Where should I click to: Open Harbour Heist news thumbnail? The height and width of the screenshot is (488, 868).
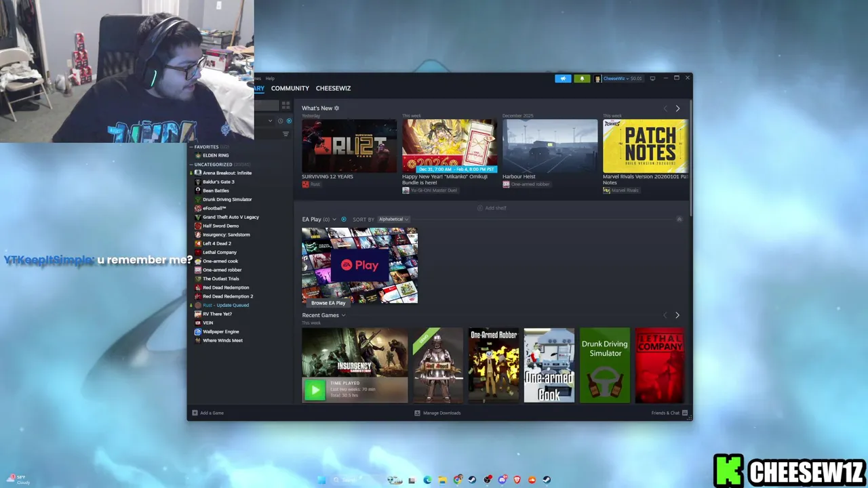point(550,146)
